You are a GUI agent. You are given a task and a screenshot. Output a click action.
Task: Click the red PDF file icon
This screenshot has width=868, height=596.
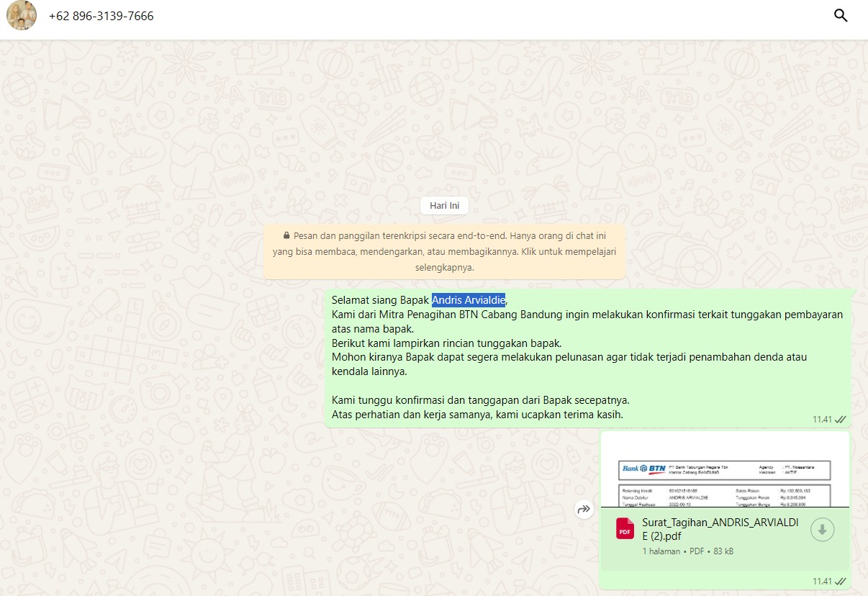tap(625, 529)
